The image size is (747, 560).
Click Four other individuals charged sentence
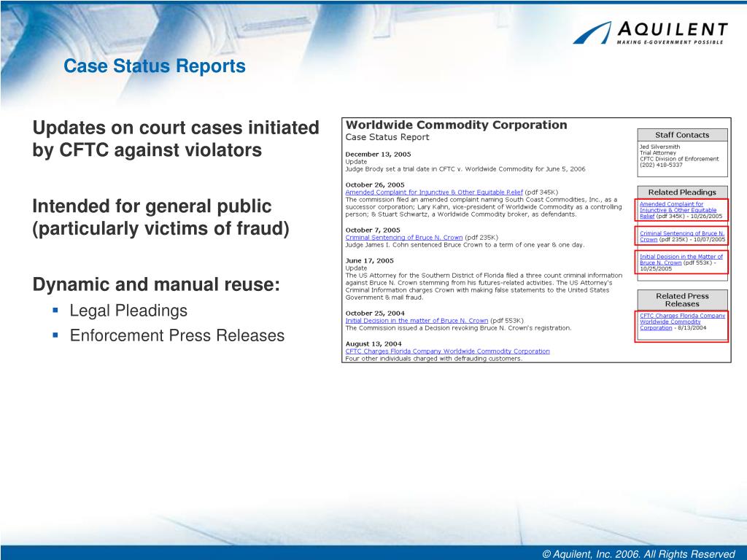click(x=433, y=359)
